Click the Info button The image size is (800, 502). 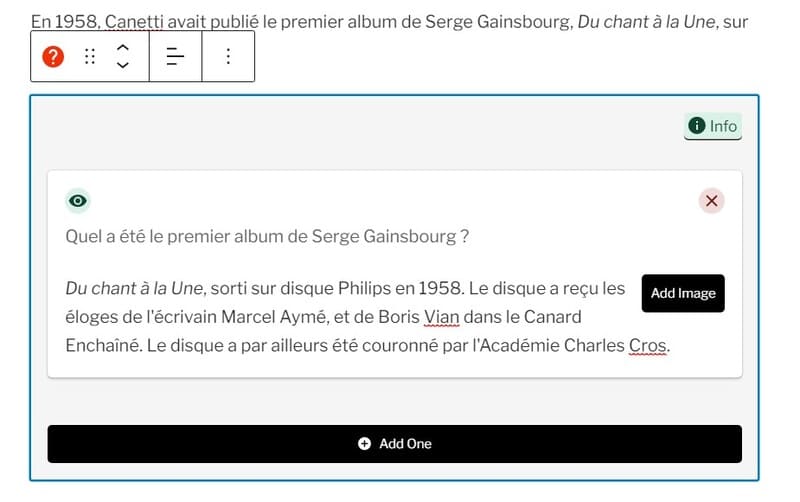pos(713,126)
